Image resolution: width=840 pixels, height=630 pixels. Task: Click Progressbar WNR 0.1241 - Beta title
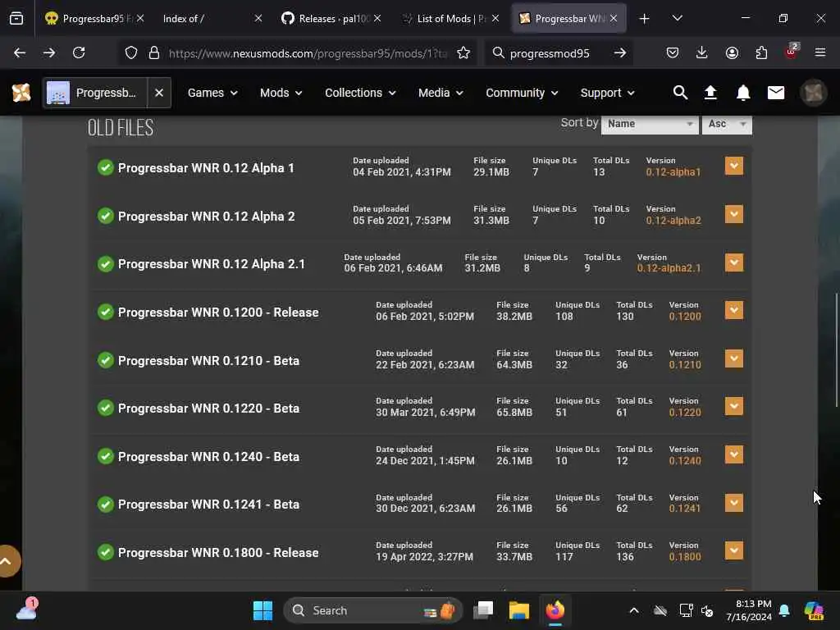coord(208,504)
